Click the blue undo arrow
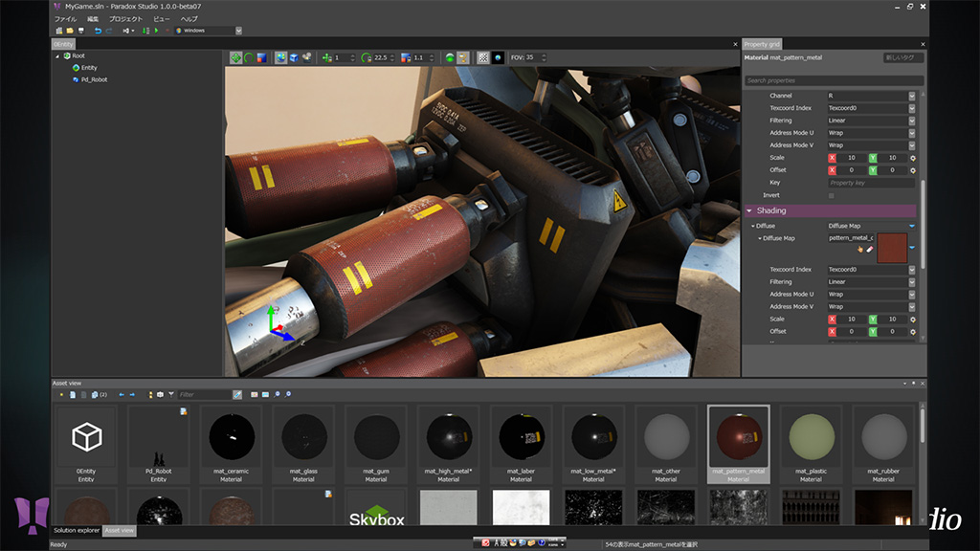980x551 pixels. 98,31
